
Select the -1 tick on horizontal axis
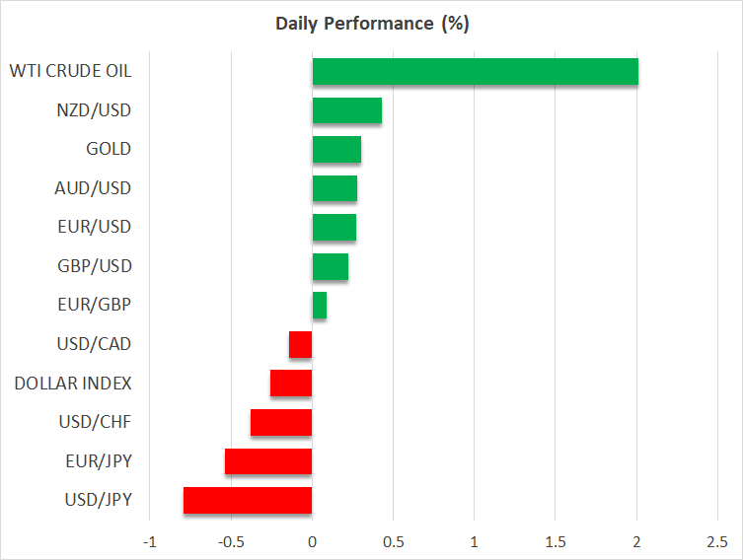150,541
